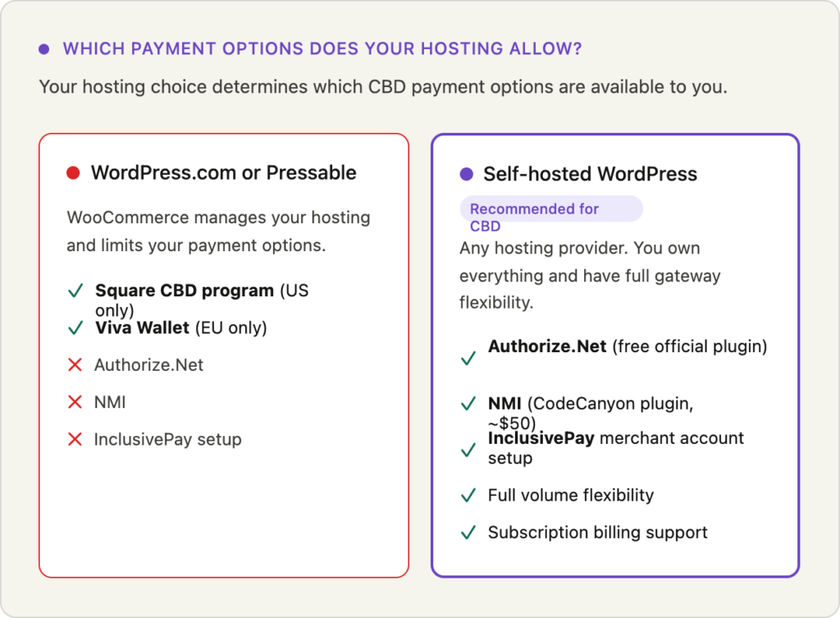Click the purple bullet before the section heading
Screen dimensions: 840x618
(x=44, y=49)
